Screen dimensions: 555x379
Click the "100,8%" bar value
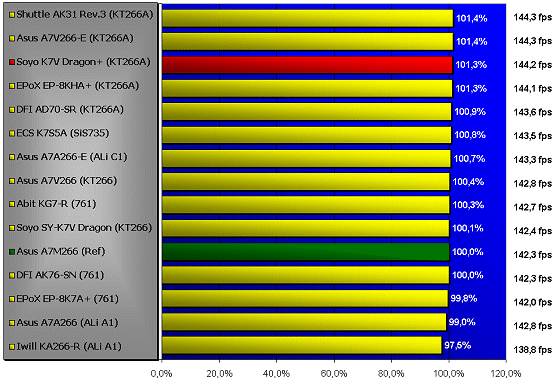pyautogui.click(x=470, y=135)
